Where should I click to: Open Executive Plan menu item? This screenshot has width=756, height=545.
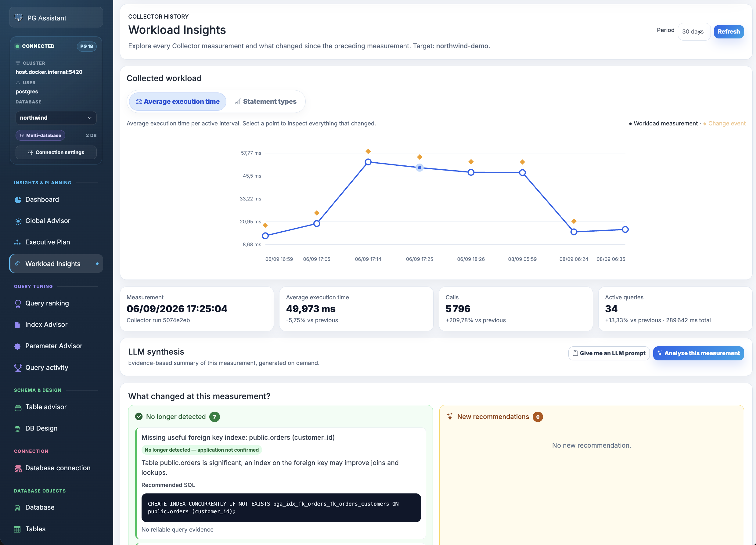tap(56, 242)
